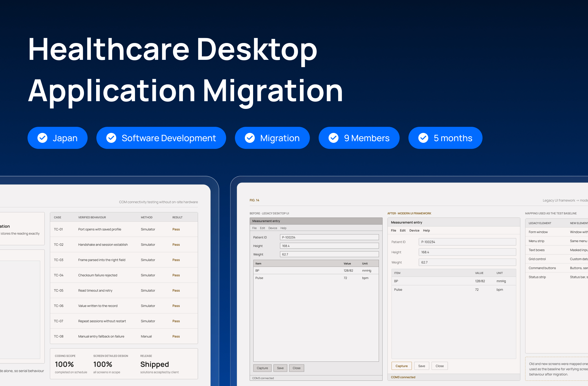Click Command buttons row in mapping table
588x386 pixels.
tap(557, 268)
